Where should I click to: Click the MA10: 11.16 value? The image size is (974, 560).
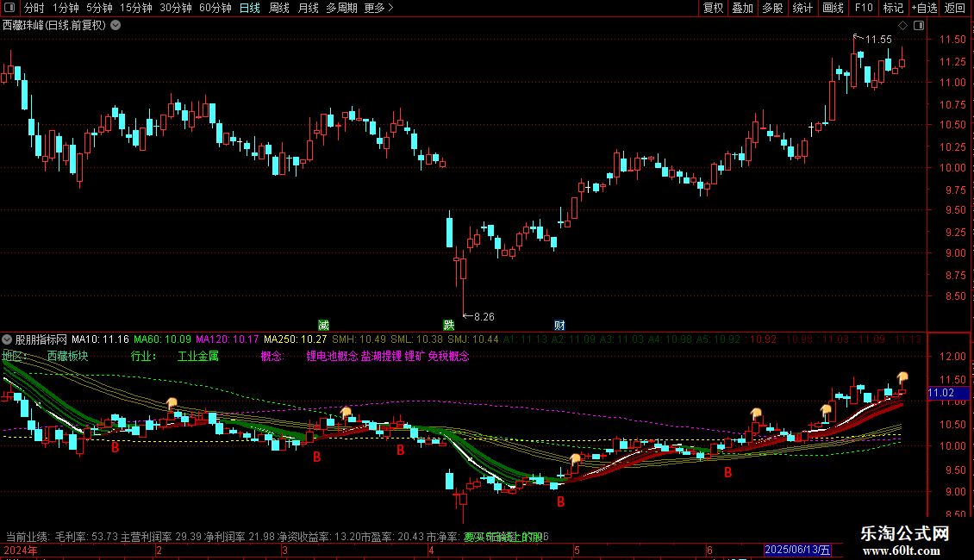(x=100, y=339)
